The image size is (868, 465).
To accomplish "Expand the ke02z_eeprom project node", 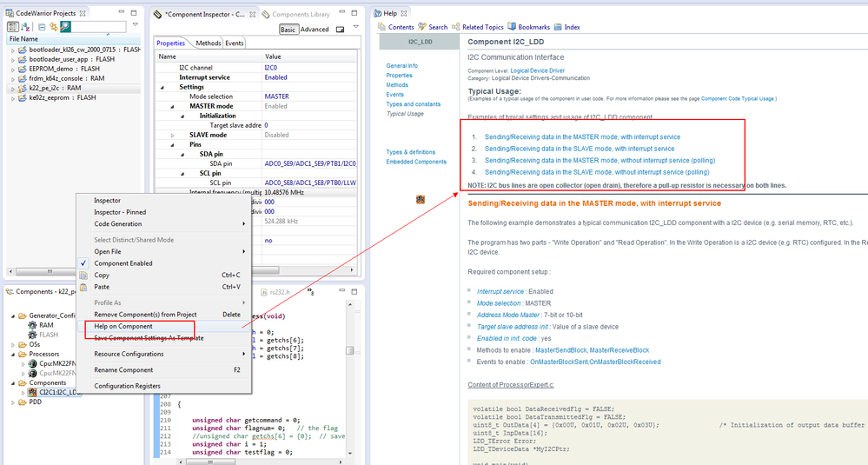I will (13, 98).
